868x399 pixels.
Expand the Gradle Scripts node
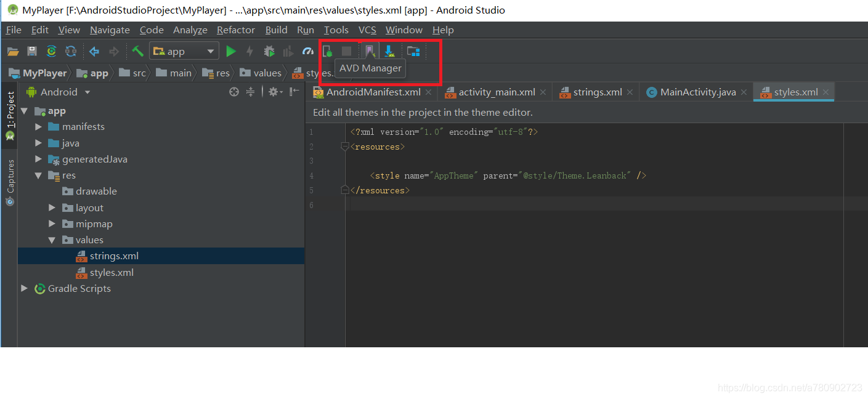coord(25,288)
